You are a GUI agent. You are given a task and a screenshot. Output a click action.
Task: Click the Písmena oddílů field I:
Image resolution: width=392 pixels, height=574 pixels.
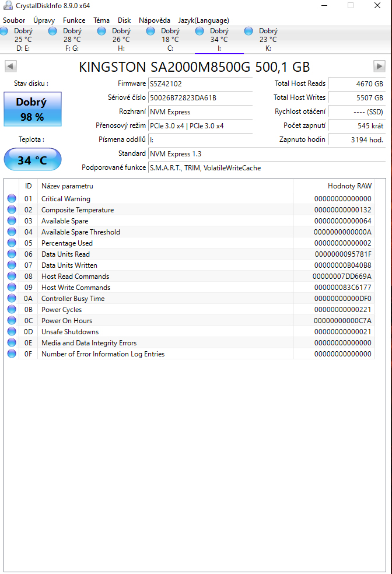[x=200, y=140]
